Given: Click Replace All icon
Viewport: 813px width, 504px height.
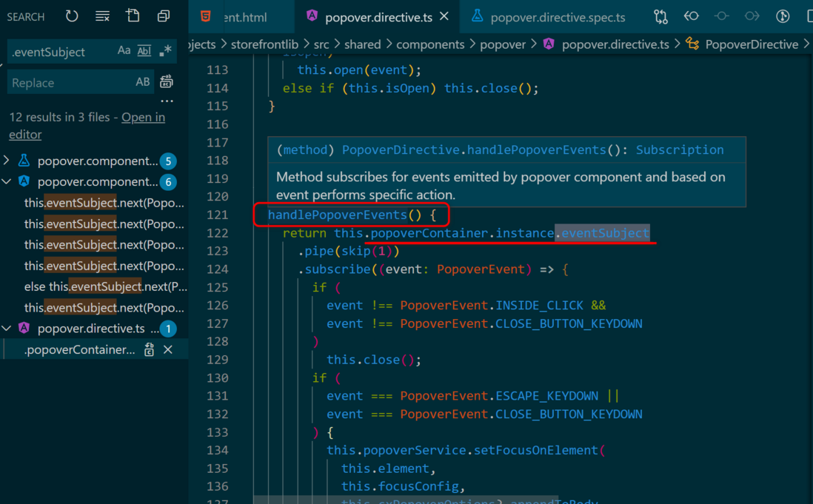Looking at the screenshot, I should tap(167, 82).
